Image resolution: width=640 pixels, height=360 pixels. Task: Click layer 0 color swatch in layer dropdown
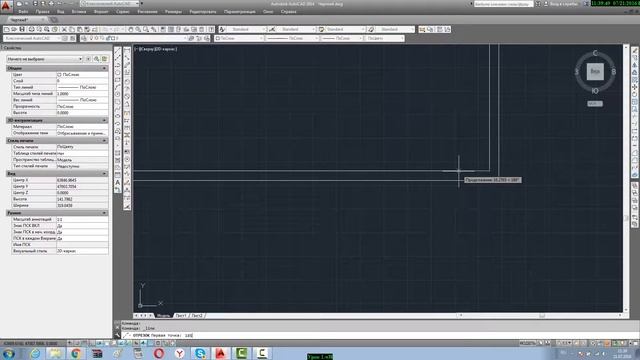pyautogui.click(x=113, y=38)
